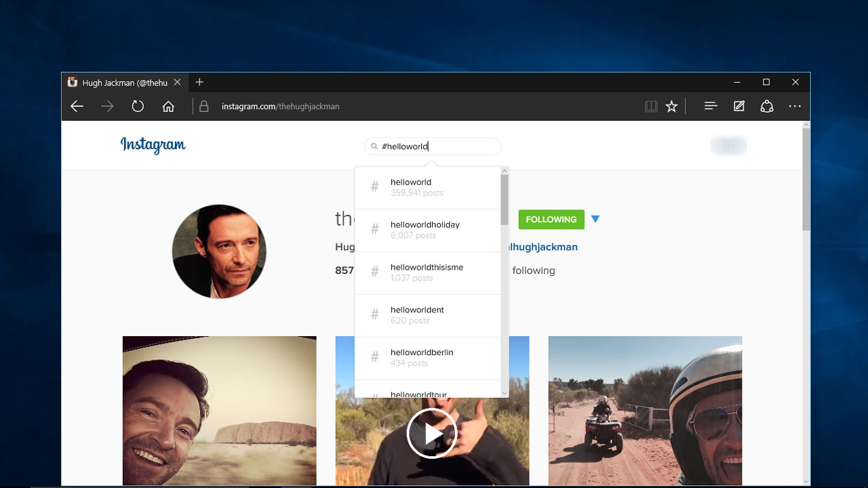The width and height of the screenshot is (868, 488).
Task: Click the magnifier icon in the search box
Action: point(374,146)
